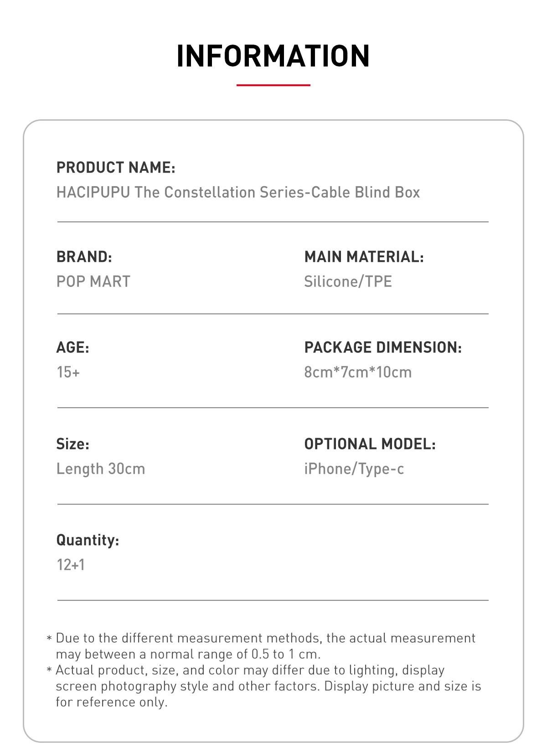Click the 12+1 quantity value
Screen dimensions: 547x756
70,565
